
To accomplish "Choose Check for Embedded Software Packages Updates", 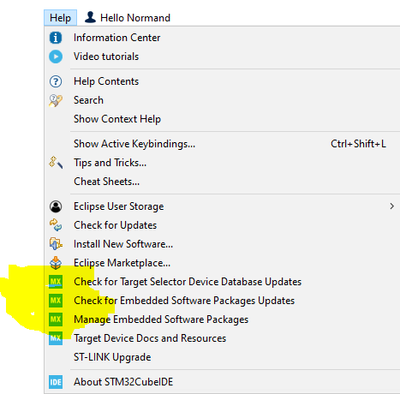I will tap(184, 301).
